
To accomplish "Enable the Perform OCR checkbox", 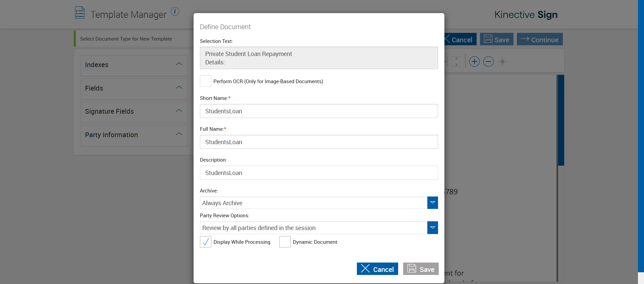I will [206, 81].
